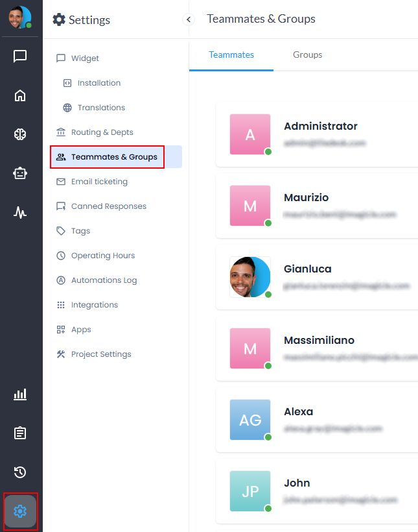This screenshot has width=418, height=532.
Task: Open Project Settings entry
Action: click(100, 354)
